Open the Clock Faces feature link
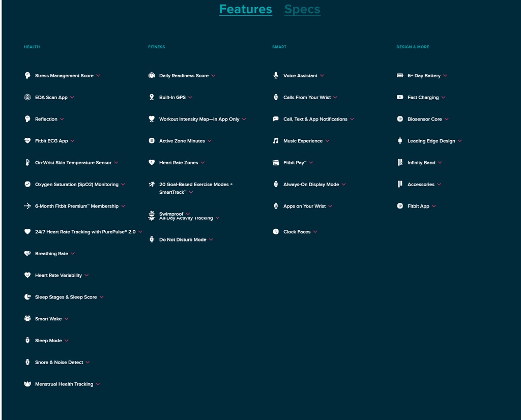Screen dimensions: 521x420 point(297,232)
